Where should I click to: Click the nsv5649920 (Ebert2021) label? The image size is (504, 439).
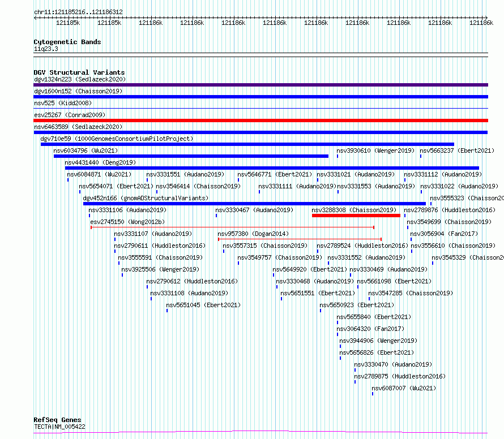point(310,269)
